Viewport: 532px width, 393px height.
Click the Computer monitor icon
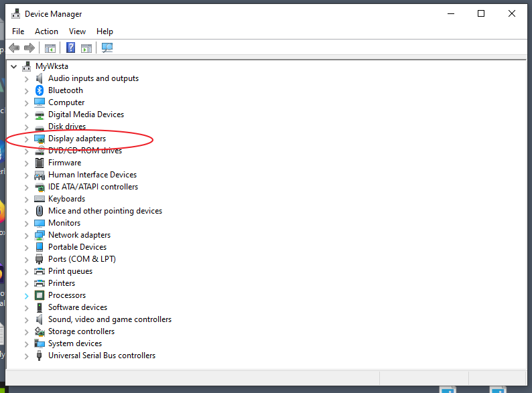[x=40, y=102]
